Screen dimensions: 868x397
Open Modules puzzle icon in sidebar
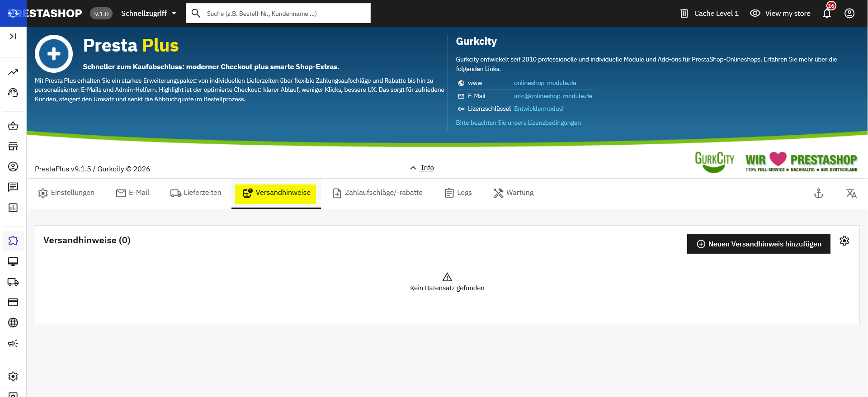click(13, 241)
